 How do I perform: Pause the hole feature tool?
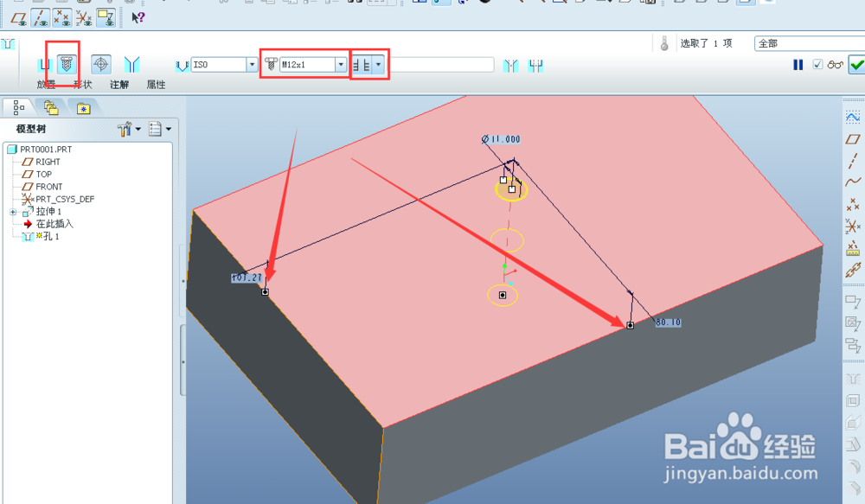[x=798, y=65]
